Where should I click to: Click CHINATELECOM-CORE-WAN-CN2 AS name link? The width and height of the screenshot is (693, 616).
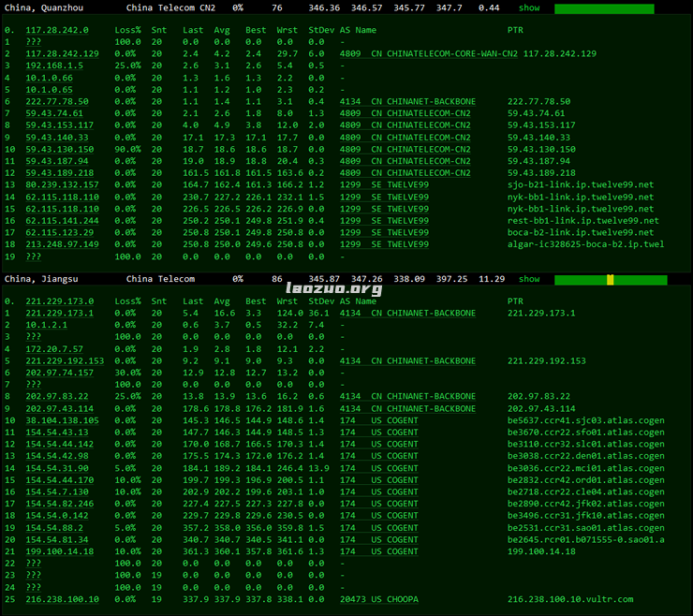point(444,53)
